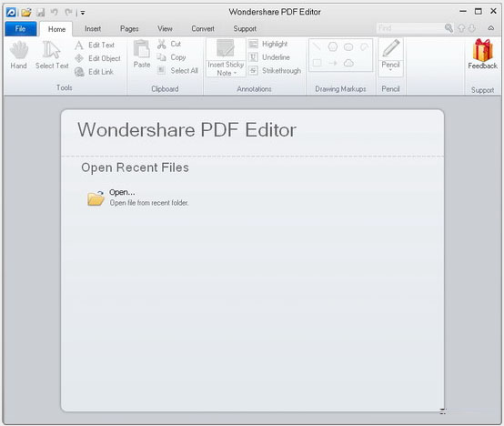Screen dimensions: 504x426
Task: Expand the Insert Sticky Note dropdown arrow
Action: [236, 74]
